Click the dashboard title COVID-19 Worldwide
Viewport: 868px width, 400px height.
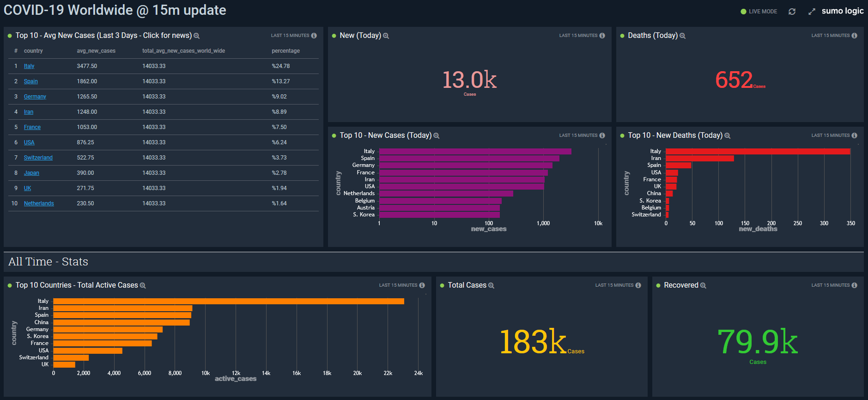(115, 10)
